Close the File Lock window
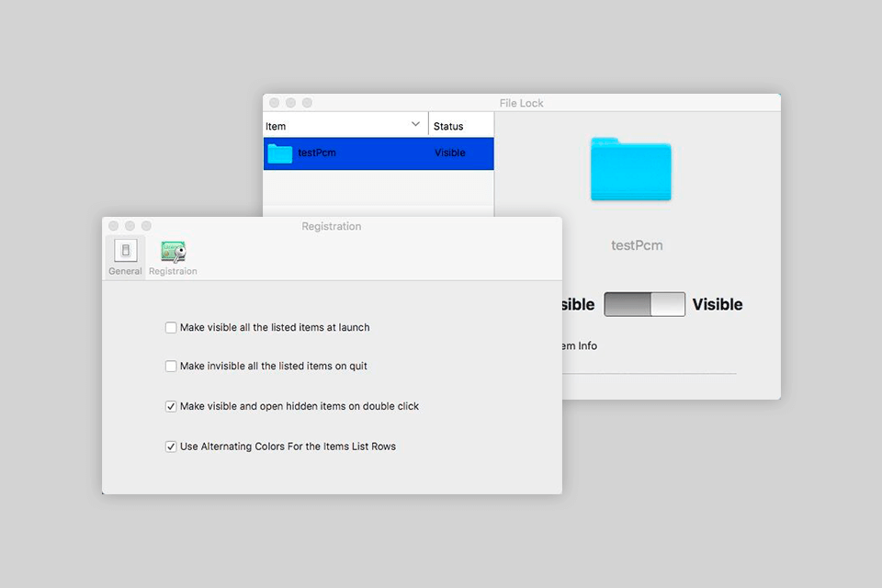Viewport: 882px width, 588px height. pos(275,102)
